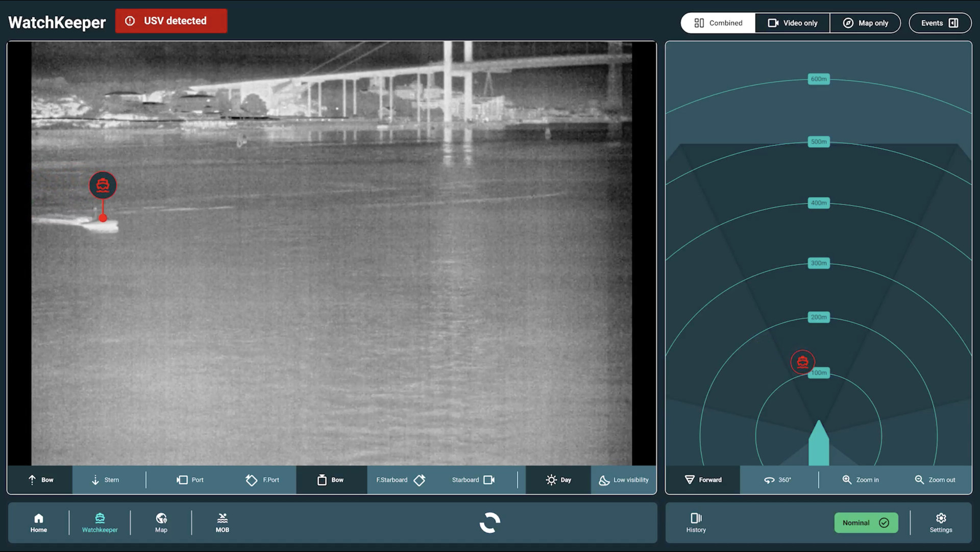Image resolution: width=980 pixels, height=552 pixels.
Task: Select the Starboard camera feed
Action: 473,480
